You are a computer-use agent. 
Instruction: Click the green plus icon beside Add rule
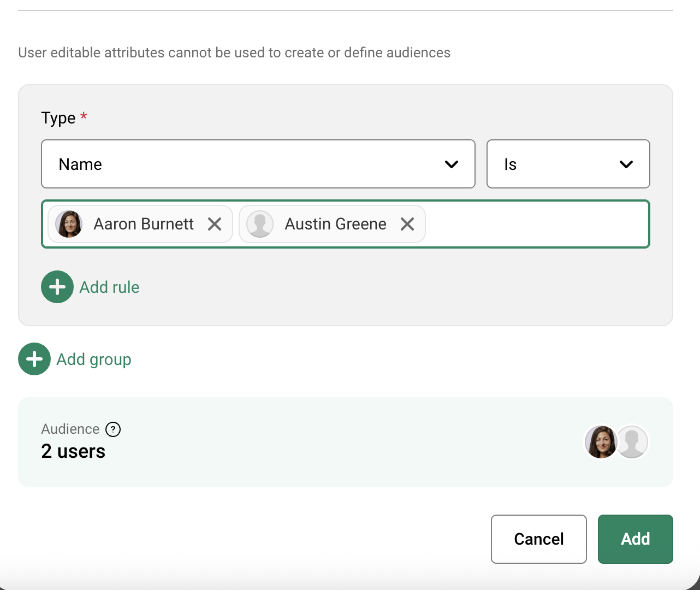(x=57, y=287)
